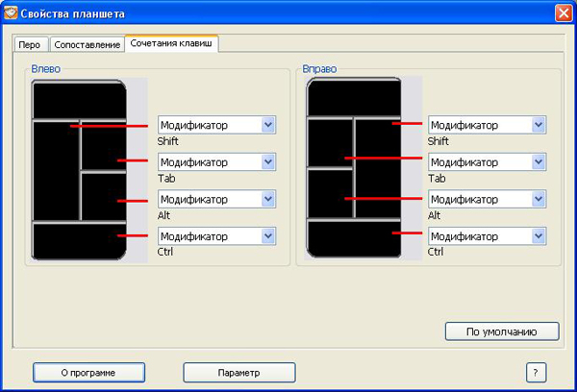Click the question mark help button
The width and height of the screenshot is (577, 392).
click(536, 373)
